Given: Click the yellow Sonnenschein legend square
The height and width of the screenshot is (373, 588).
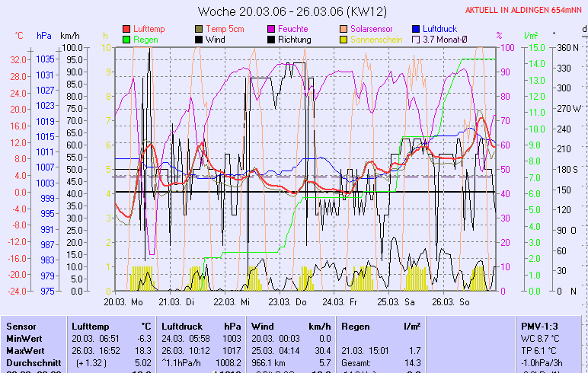Looking at the screenshot, I should (344, 40).
